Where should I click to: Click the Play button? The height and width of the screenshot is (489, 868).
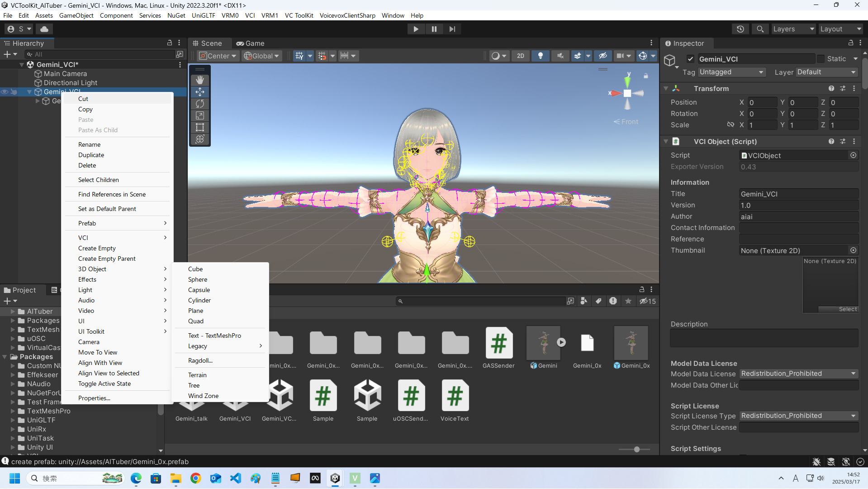416,29
